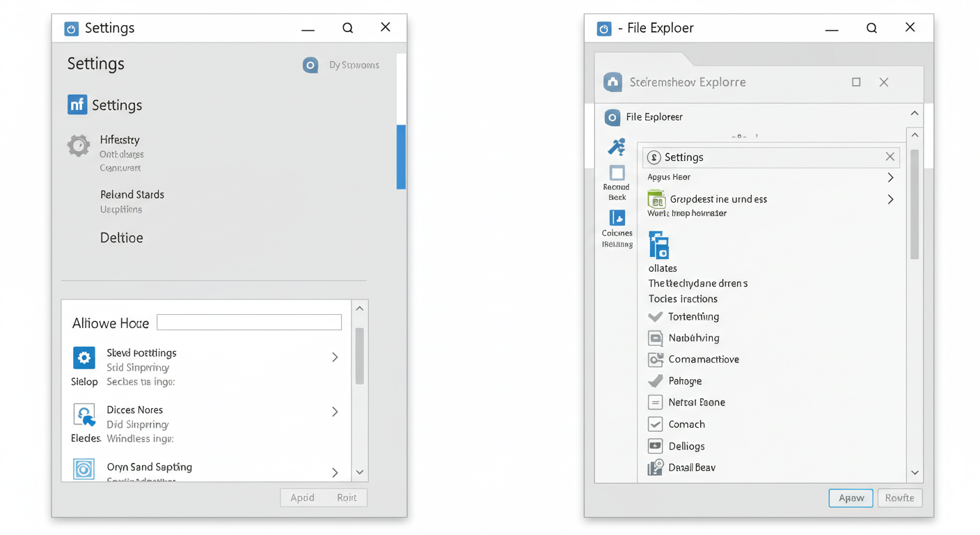Click the Dazail Beav disc icon
Viewport: 980px width, 535px height.
[x=654, y=467]
